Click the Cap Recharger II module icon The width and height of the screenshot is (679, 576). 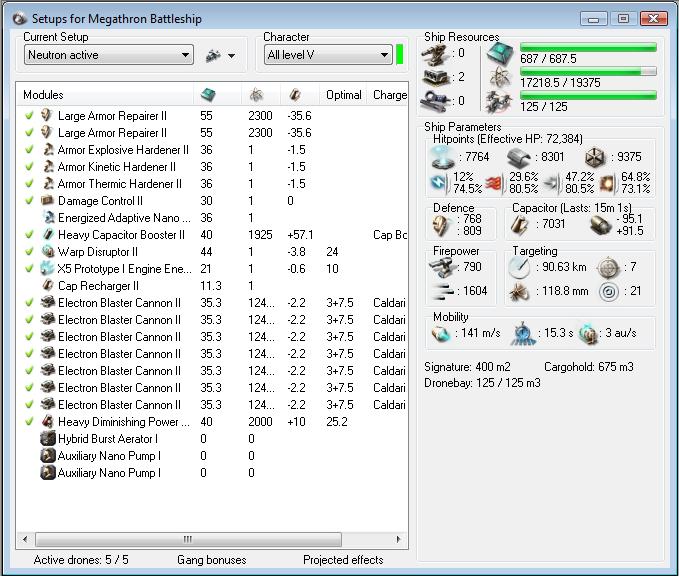tap(48, 285)
